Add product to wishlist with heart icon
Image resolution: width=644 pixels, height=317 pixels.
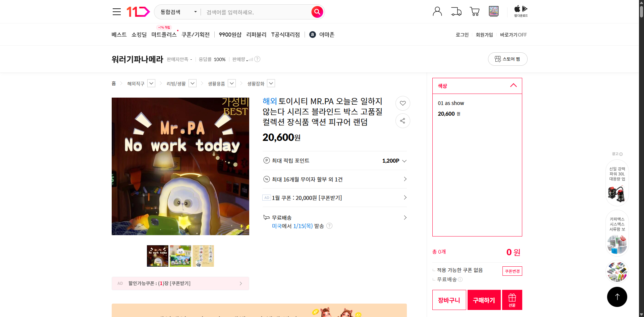click(402, 103)
